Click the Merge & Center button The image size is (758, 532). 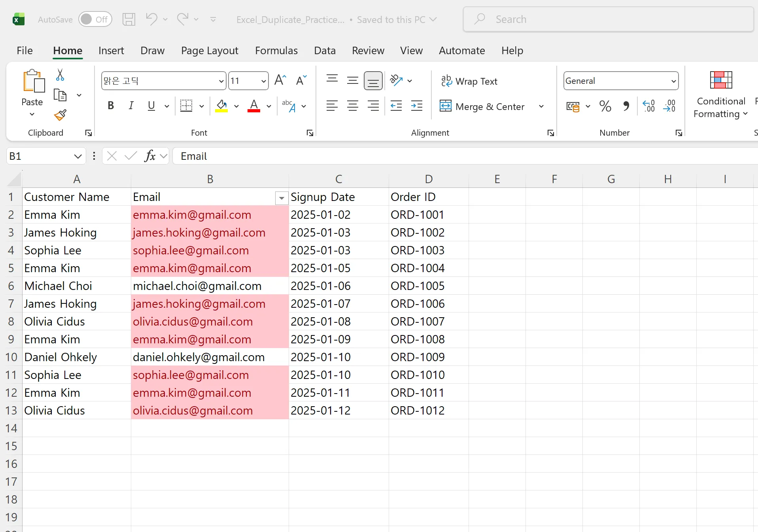[482, 106]
